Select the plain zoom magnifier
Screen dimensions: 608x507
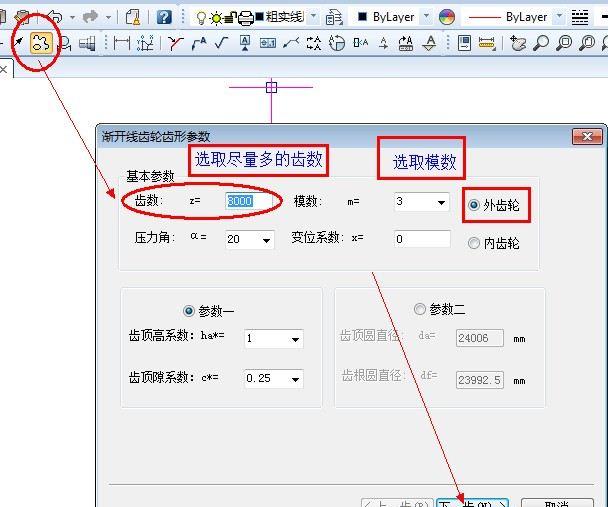point(541,43)
